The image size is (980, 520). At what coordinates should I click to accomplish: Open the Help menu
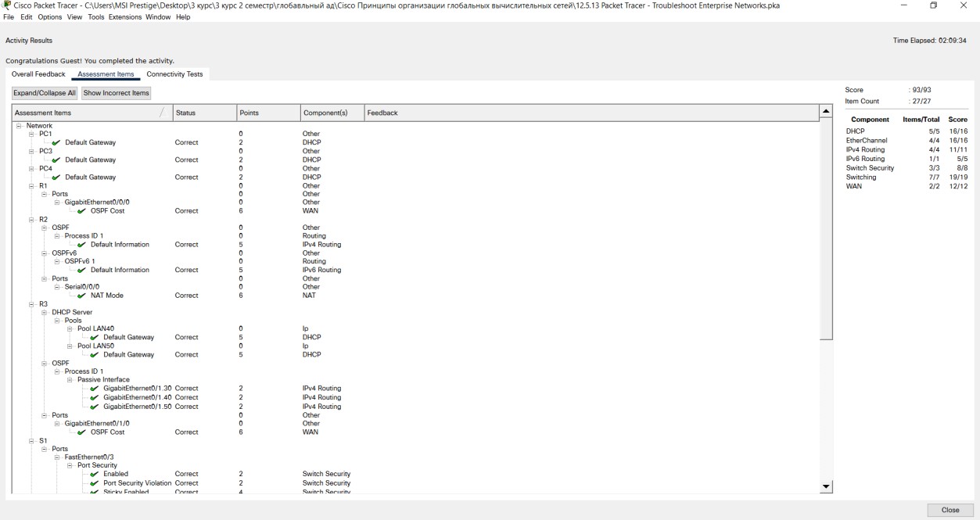click(x=183, y=17)
